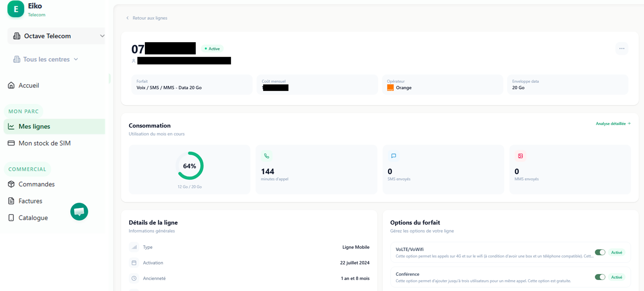Disable the VoLTE/VoWifi option toggle
Viewport: 644px width, 291px height.
(x=600, y=252)
